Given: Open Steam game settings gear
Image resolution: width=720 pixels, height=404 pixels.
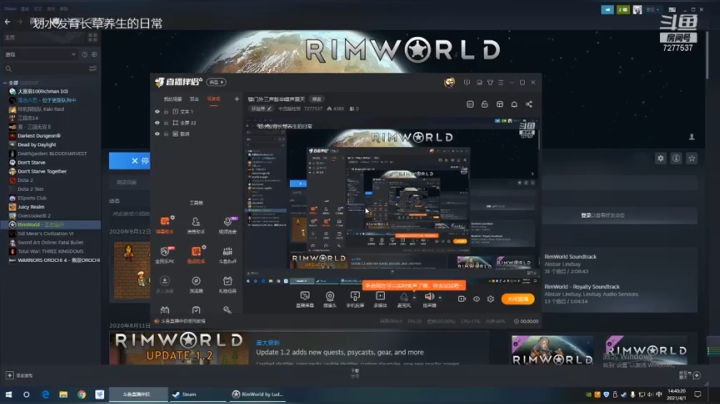Looking at the screenshot, I should (x=660, y=158).
